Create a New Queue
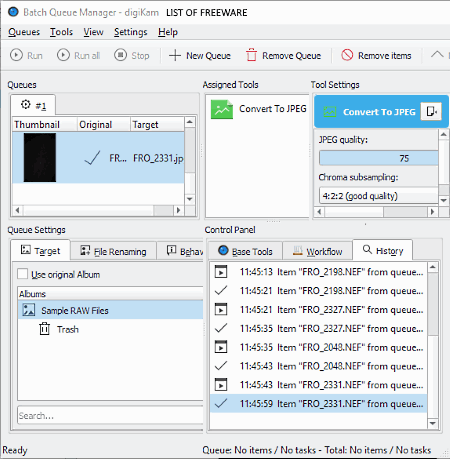 click(x=199, y=55)
